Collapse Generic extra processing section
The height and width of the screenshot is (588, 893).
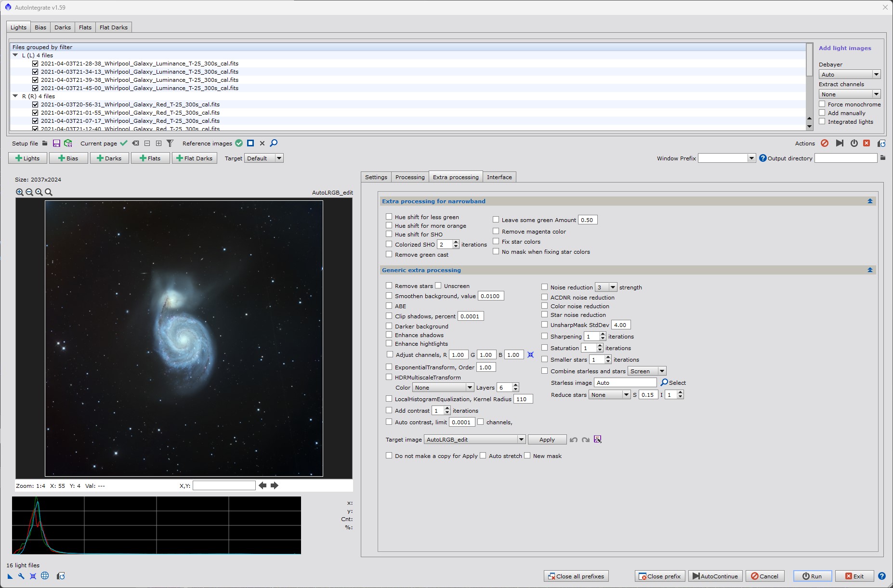point(870,270)
